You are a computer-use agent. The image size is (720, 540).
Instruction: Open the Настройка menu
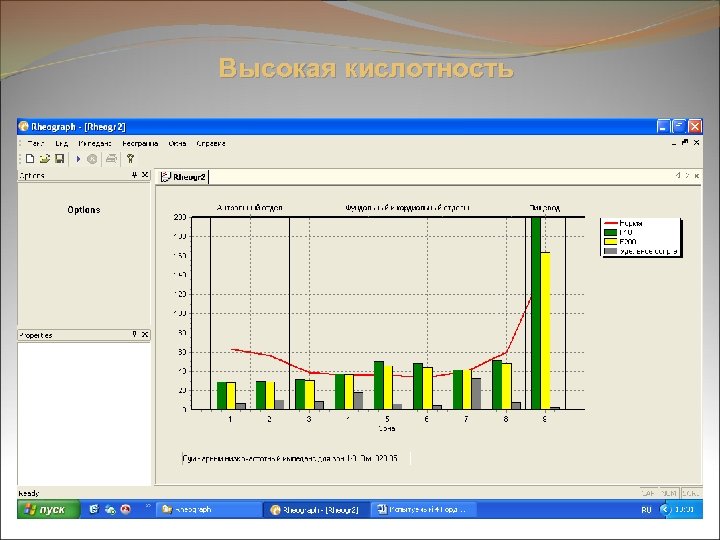coord(140,143)
